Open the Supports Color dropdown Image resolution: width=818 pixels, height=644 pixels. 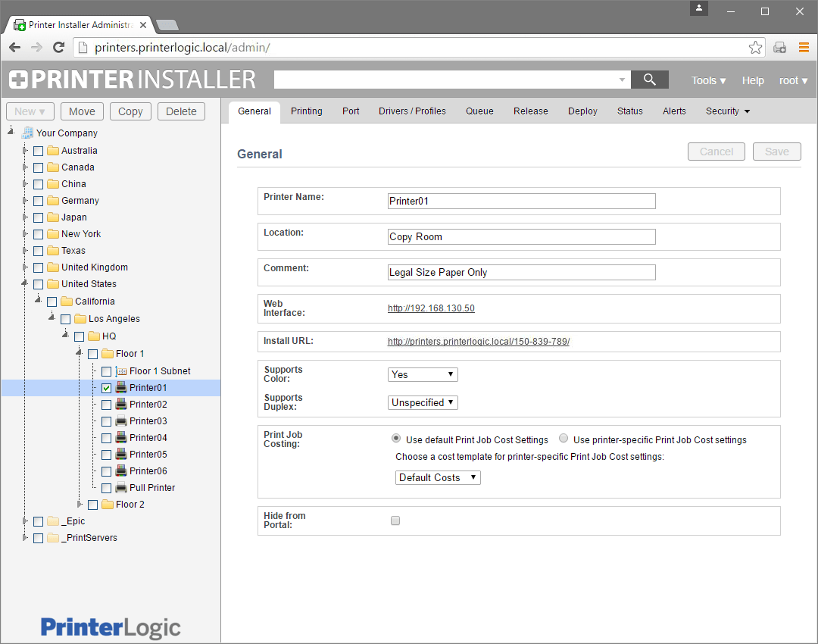423,374
